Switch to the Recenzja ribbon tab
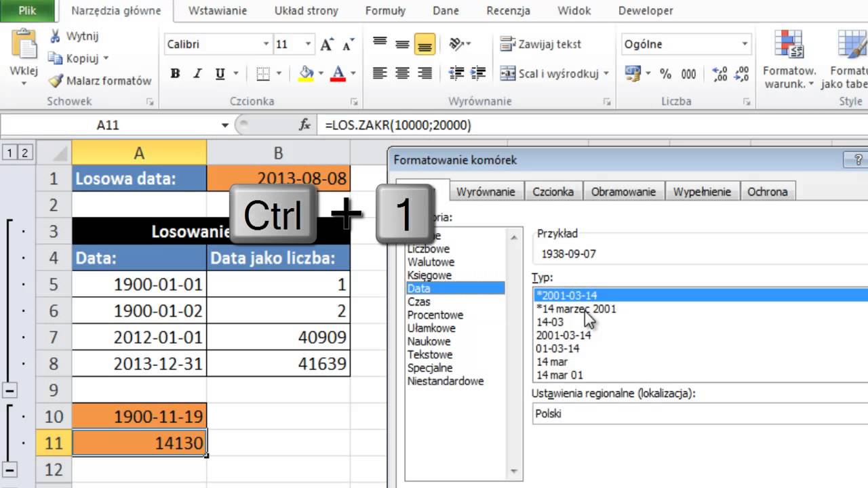The image size is (868, 488). tap(508, 11)
